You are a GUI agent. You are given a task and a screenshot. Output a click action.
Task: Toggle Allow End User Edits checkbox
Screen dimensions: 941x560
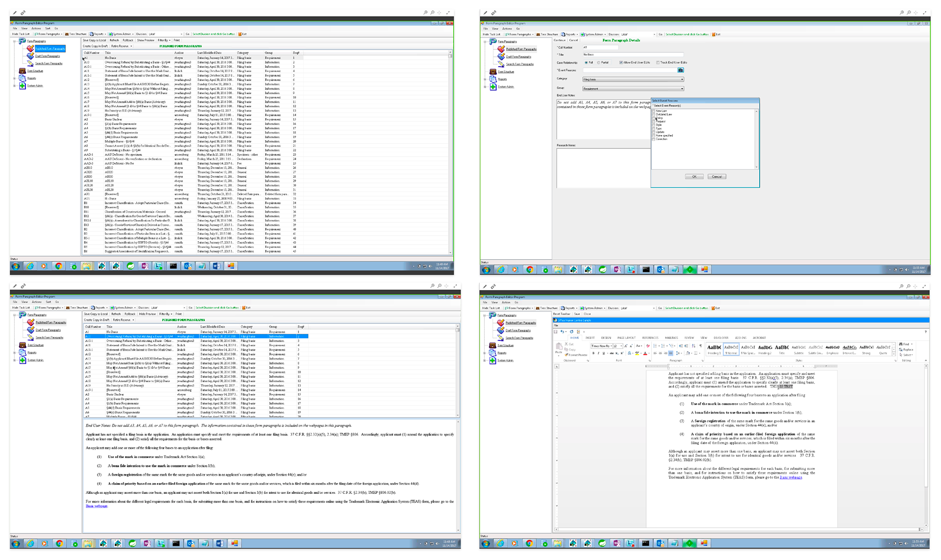pos(621,63)
